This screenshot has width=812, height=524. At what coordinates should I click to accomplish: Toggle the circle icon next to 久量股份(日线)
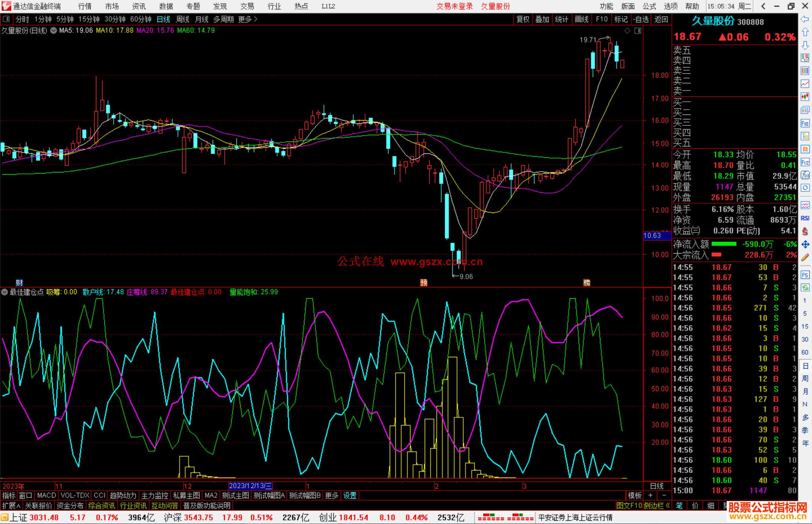pyautogui.click(x=54, y=30)
